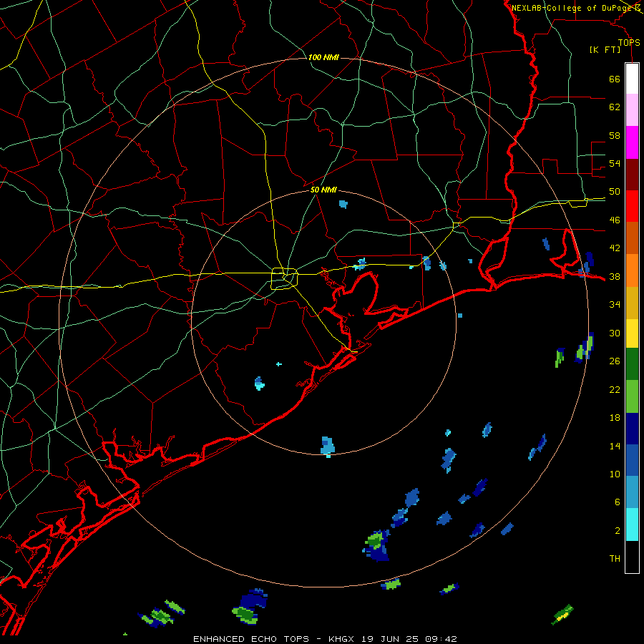Click the '[K FT]' units label
The width and height of the screenshot is (644, 644).
point(605,50)
